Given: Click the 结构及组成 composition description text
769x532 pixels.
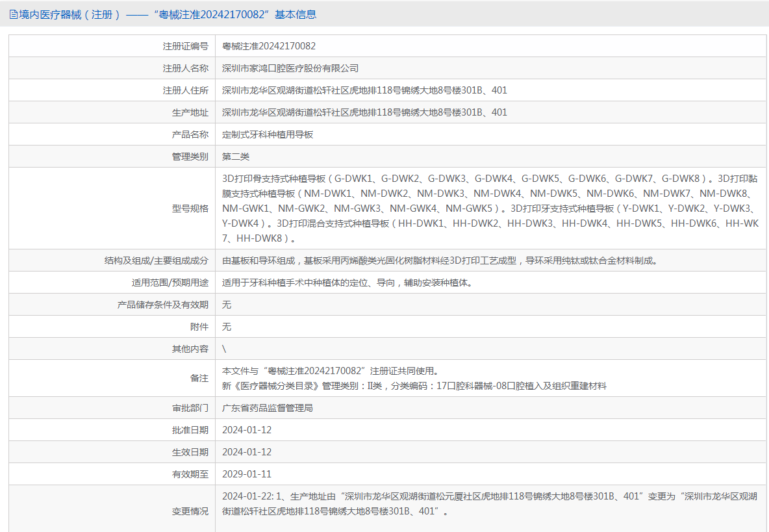Looking at the screenshot, I should coord(440,260).
